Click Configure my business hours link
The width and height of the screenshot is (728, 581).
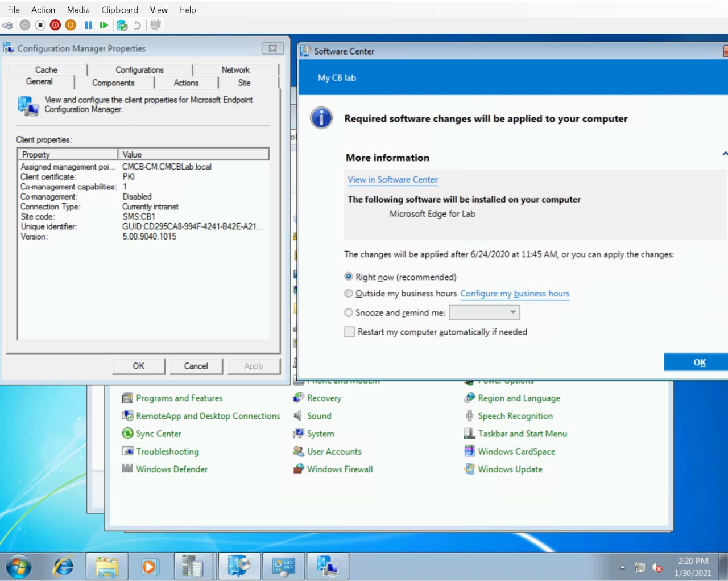[515, 294]
